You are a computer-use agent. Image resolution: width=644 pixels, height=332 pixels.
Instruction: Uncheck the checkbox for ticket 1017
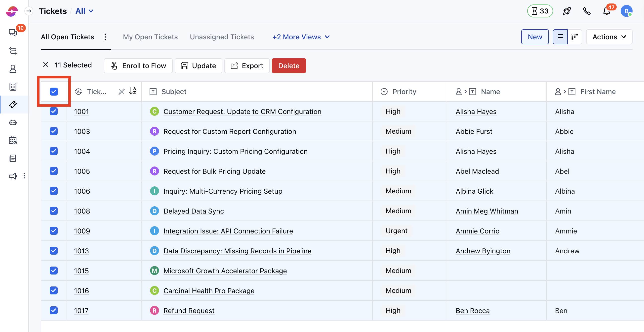pyautogui.click(x=54, y=310)
